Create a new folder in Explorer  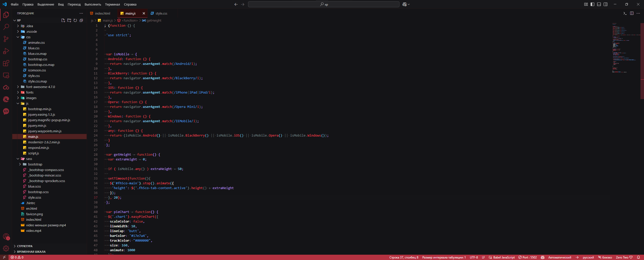[69, 20]
